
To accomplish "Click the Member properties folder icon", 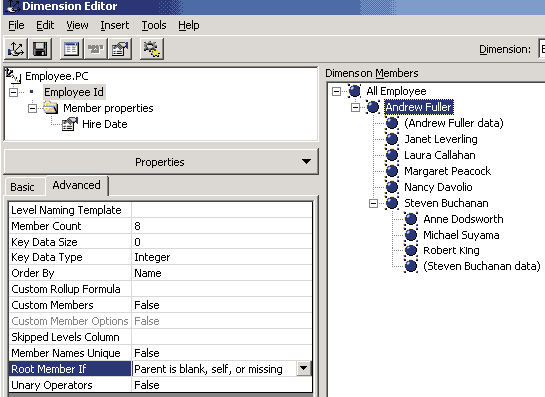I will point(51,108).
